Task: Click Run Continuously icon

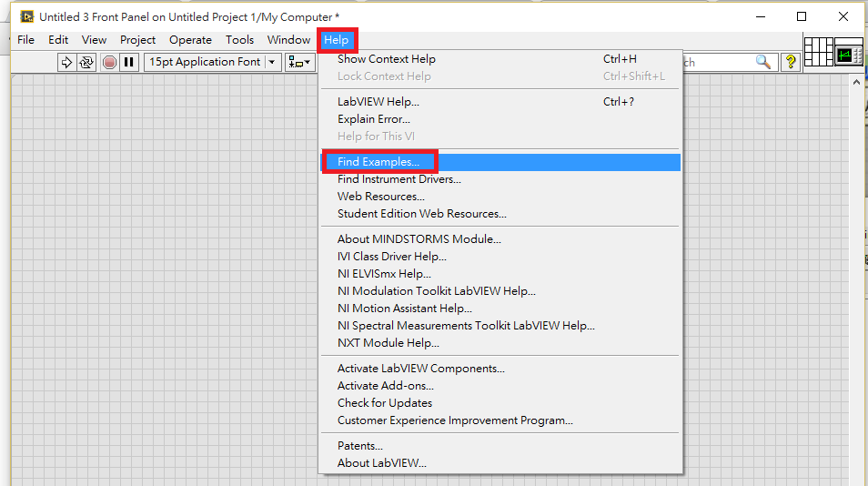Action: point(86,62)
